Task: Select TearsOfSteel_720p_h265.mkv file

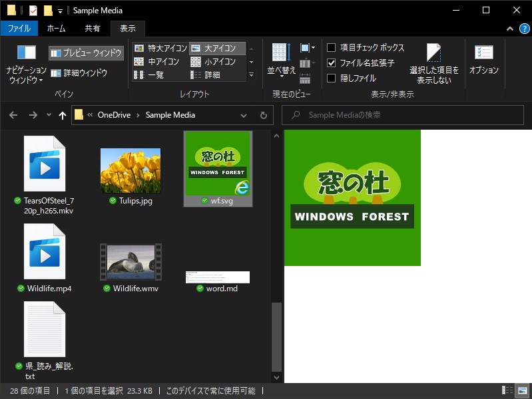Action: 45,175
